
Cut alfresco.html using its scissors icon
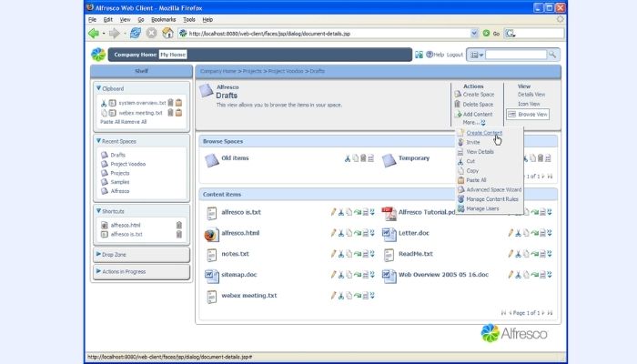click(341, 233)
